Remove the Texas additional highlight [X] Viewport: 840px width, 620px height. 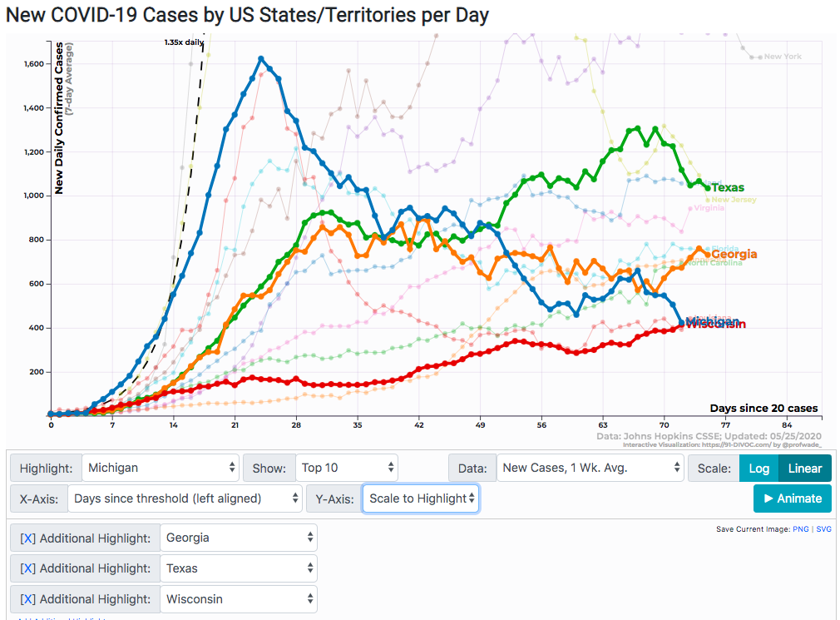pos(27,569)
